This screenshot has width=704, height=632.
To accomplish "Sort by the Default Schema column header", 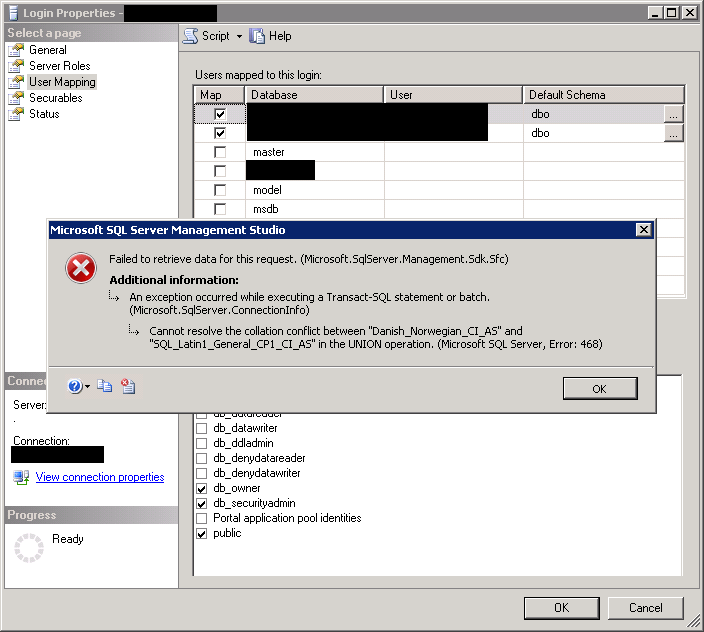I will tap(603, 95).
